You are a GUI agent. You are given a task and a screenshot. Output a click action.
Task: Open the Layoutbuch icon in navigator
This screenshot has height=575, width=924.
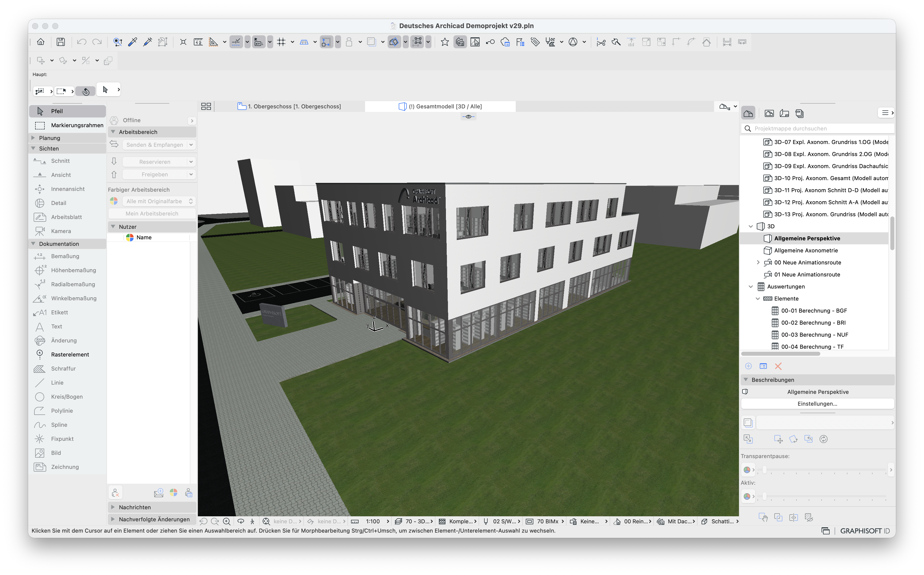tap(784, 113)
